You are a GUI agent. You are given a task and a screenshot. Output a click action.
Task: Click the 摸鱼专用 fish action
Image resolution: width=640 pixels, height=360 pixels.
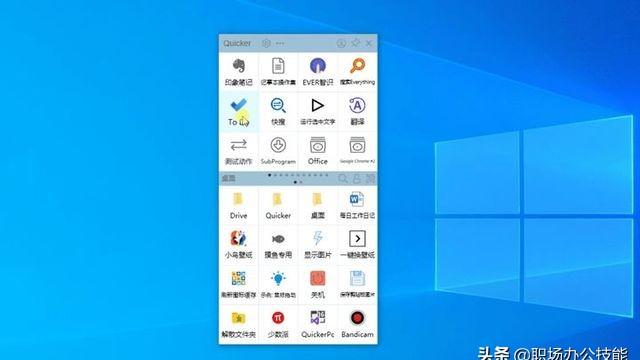click(278, 245)
